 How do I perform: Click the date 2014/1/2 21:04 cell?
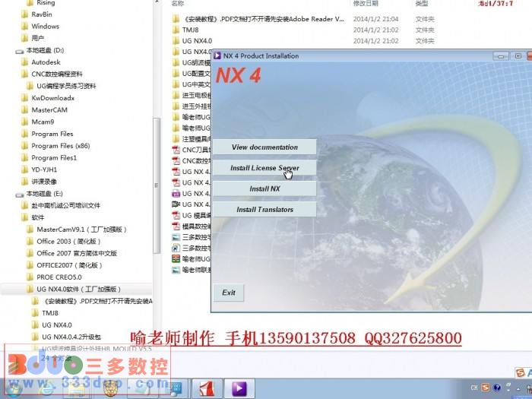[x=375, y=19]
